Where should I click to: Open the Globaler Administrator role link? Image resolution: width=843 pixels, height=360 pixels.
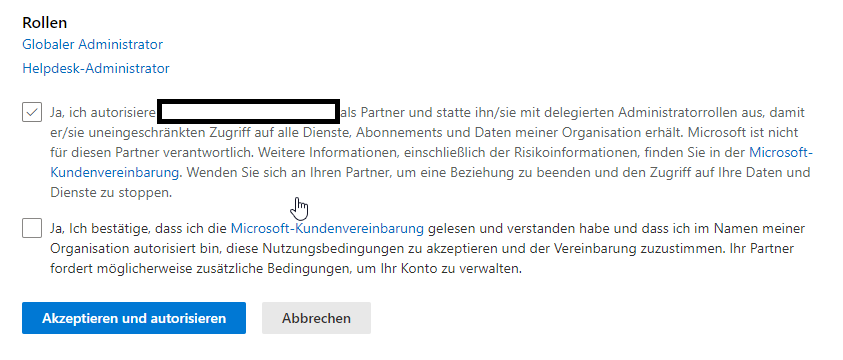click(92, 44)
